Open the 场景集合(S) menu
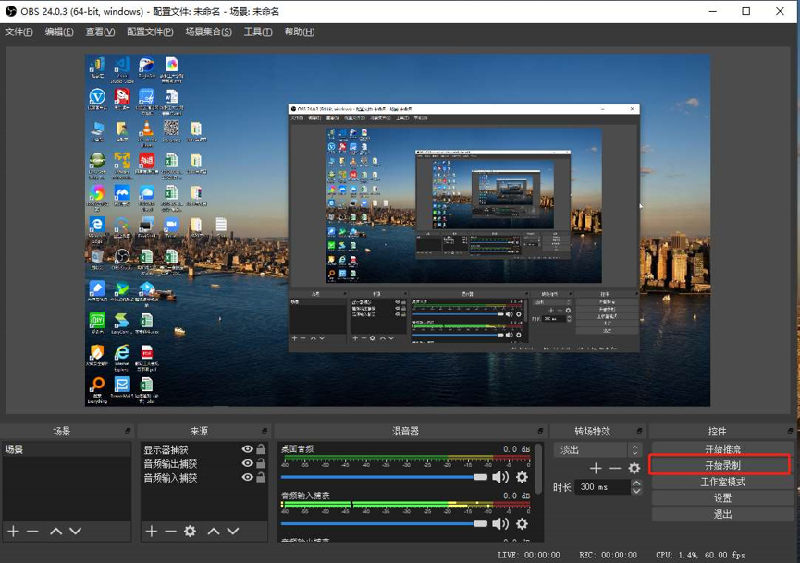The height and width of the screenshot is (563, 800). coord(208,32)
